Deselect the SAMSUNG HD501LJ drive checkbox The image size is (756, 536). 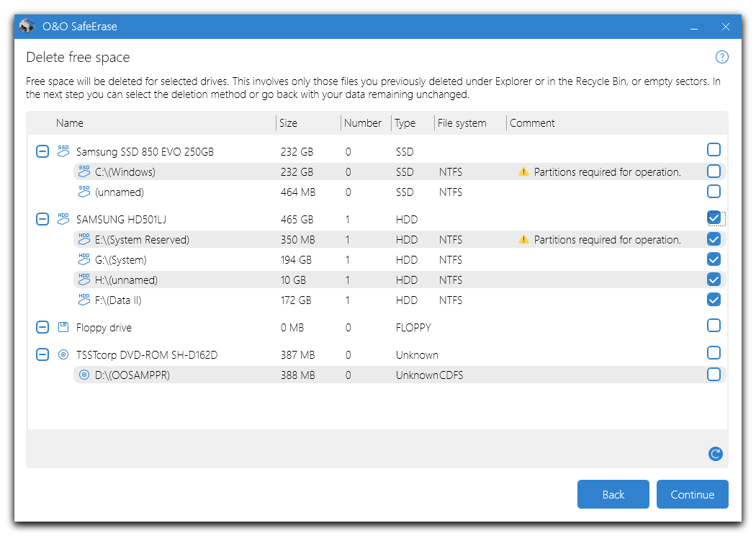[x=714, y=218]
